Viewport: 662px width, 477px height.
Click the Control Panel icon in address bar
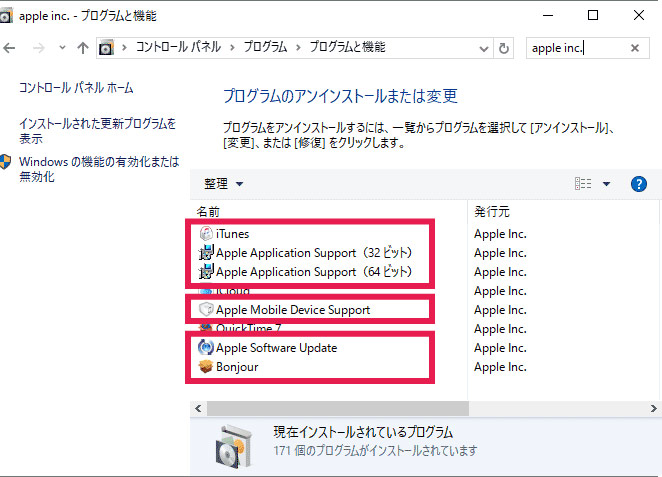[106, 48]
